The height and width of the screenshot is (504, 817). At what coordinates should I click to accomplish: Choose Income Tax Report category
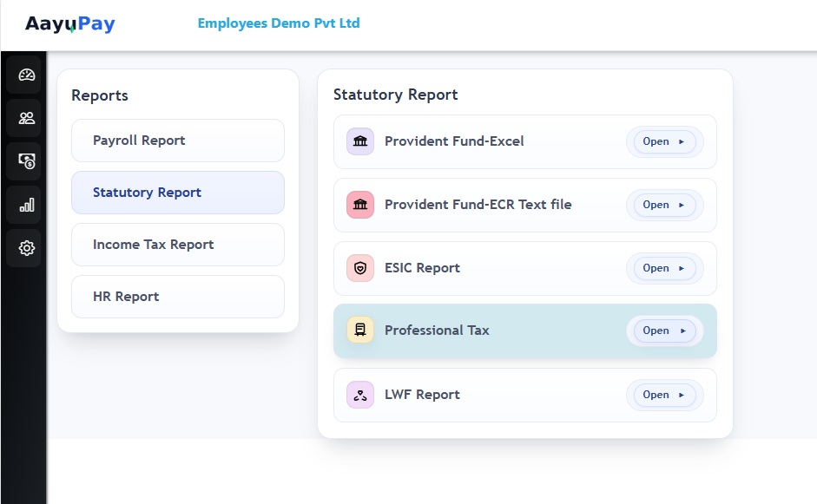(x=177, y=245)
